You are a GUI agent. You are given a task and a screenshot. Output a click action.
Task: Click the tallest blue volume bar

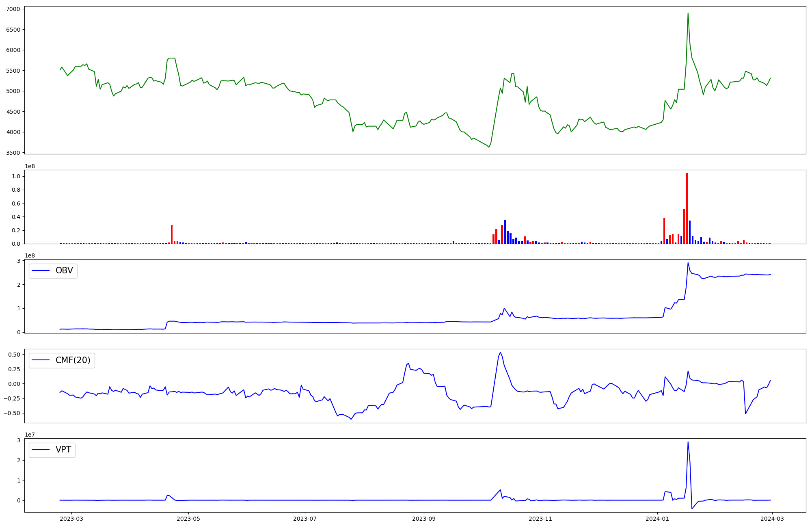(505, 232)
